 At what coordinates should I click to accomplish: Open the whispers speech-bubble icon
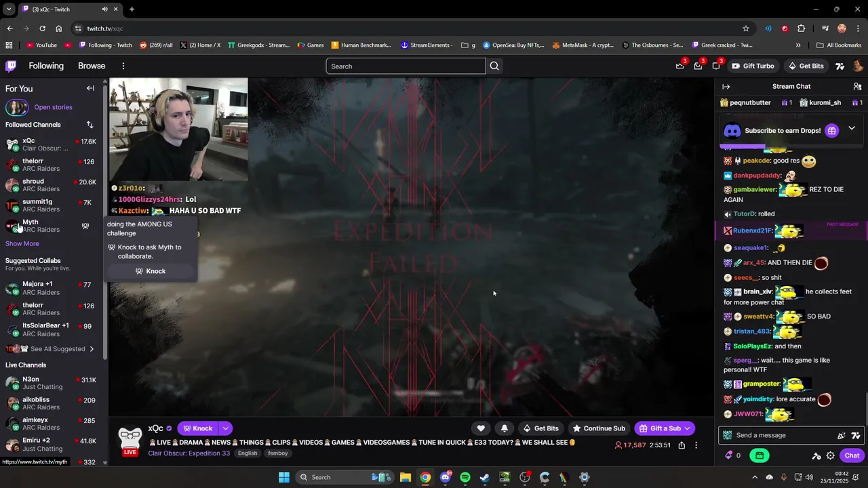tap(716, 66)
